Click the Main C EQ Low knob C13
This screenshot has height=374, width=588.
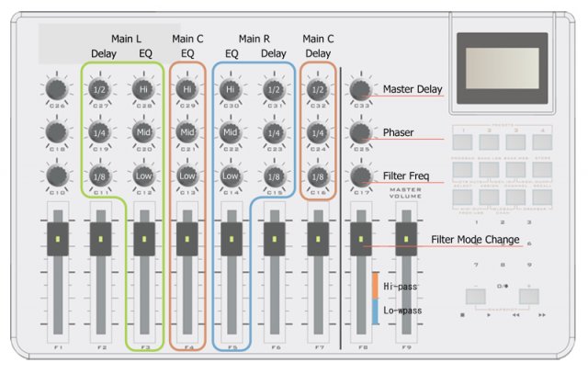[187, 176]
